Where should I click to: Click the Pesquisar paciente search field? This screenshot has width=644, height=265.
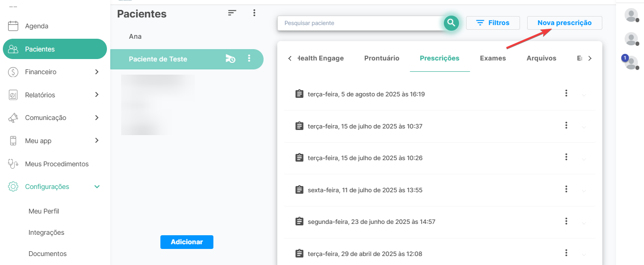point(360,23)
